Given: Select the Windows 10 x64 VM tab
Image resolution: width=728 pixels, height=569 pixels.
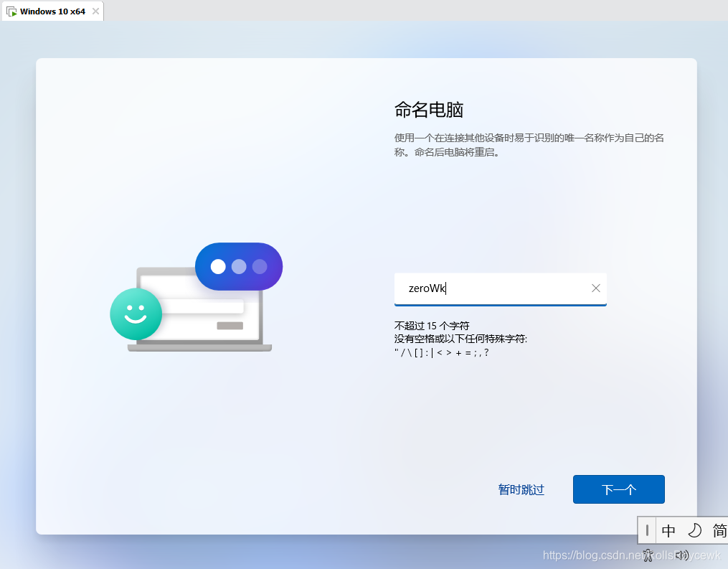Looking at the screenshot, I should (52, 11).
